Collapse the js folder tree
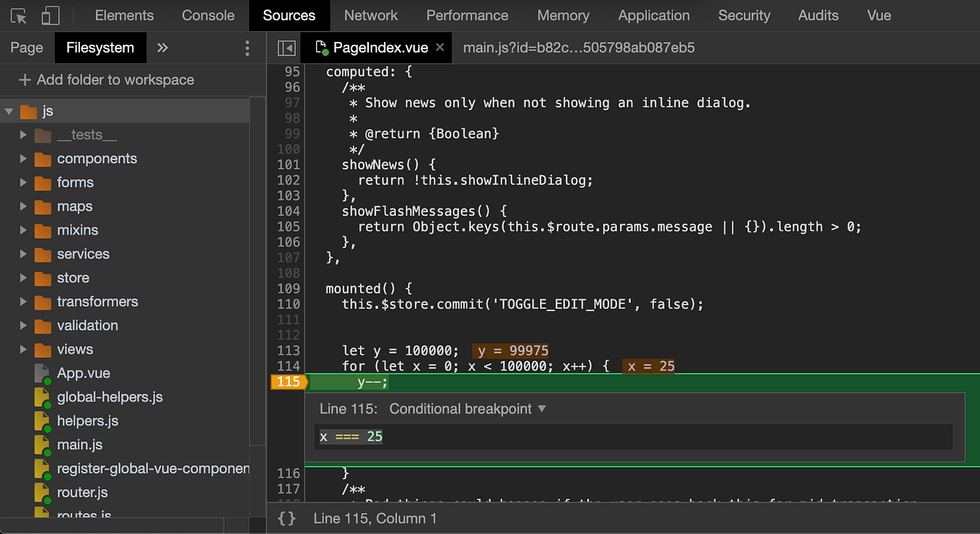This screenshot has width=980, height=534. pos(9,111)
